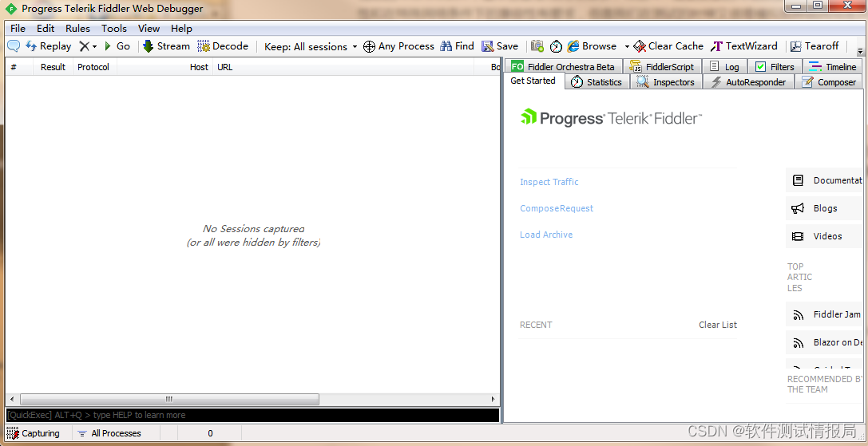Viewport: 868px width, 446px height.
Task: Save sessions with Save icon
Action: [x=500, y=46]
